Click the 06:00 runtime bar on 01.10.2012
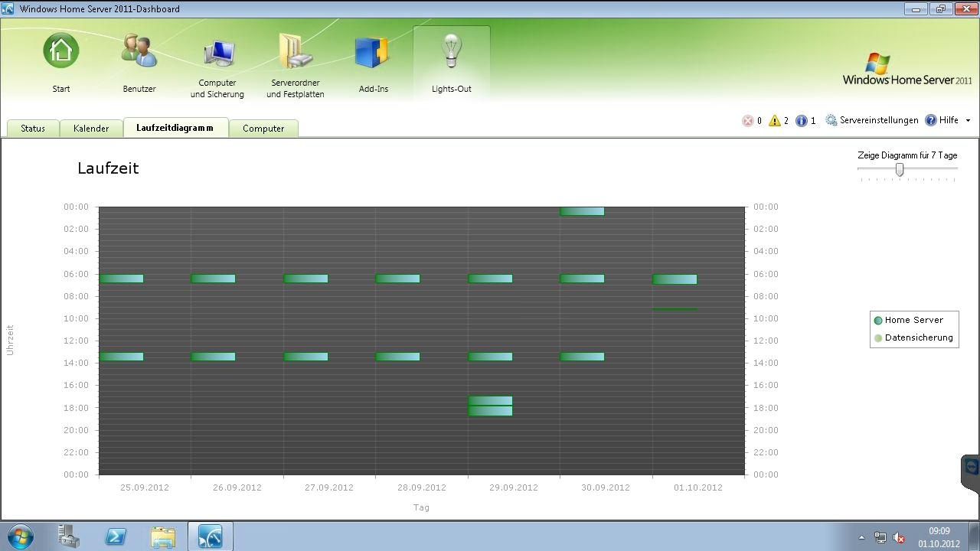This screenshot has width=980, height=551. pos(675,279)
